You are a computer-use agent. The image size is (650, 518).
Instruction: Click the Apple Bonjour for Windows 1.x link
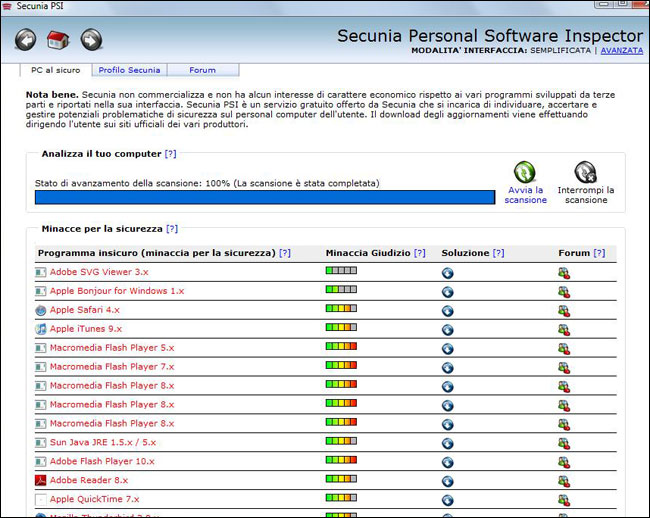tap(117, 291)
